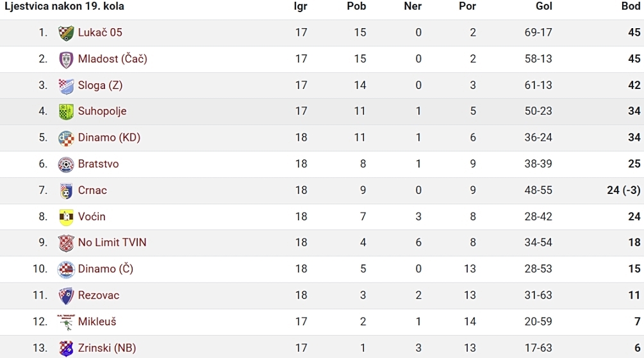Click the Bratstvo club crest icon
Screen dimensions: 644x358
(66, 165)
